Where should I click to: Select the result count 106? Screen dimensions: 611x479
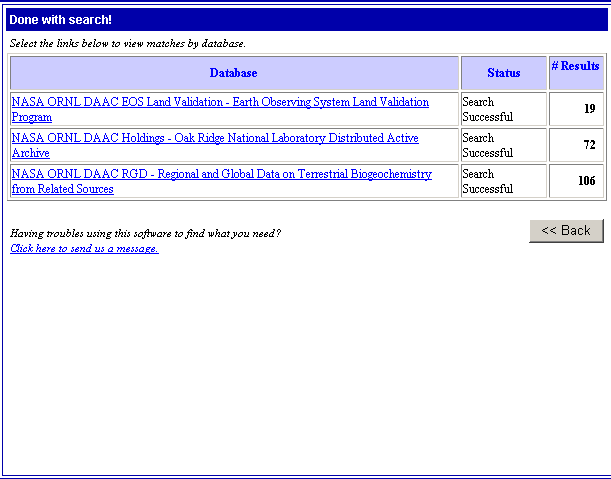click(x=586, y=181)
